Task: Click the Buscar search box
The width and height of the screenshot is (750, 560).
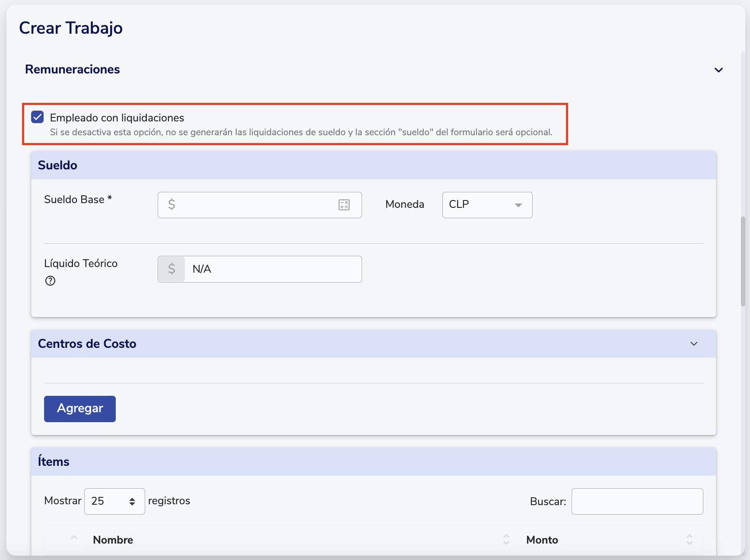Action: pyautogui.click(x=637, y=501)
